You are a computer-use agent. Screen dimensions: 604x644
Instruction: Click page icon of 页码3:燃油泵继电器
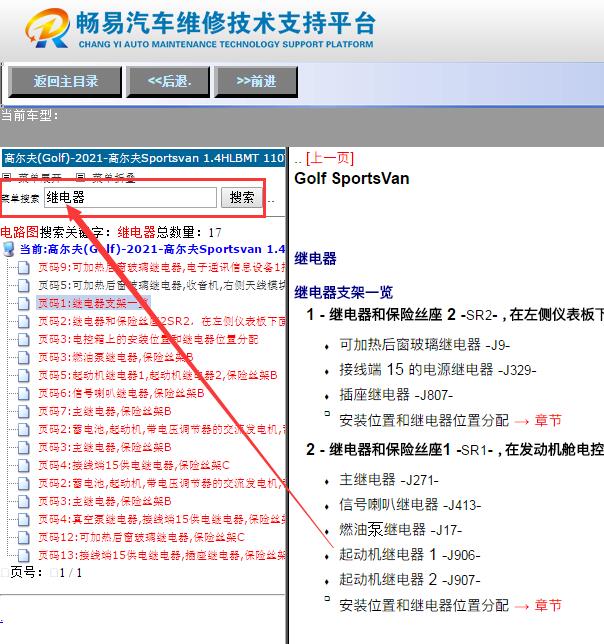tap(24, 357)
